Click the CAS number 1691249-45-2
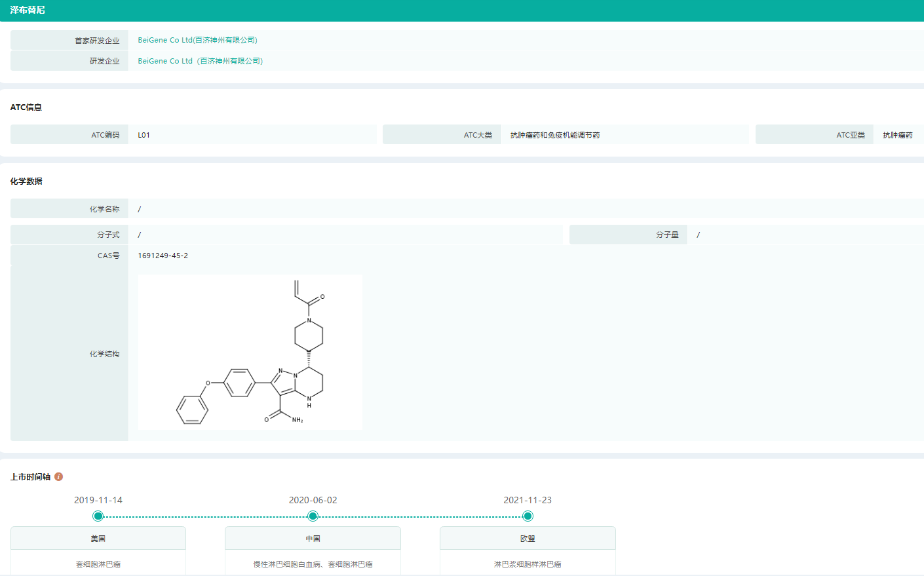The height and width of the screenshot is (576, 924). click(x=163, y=256)
